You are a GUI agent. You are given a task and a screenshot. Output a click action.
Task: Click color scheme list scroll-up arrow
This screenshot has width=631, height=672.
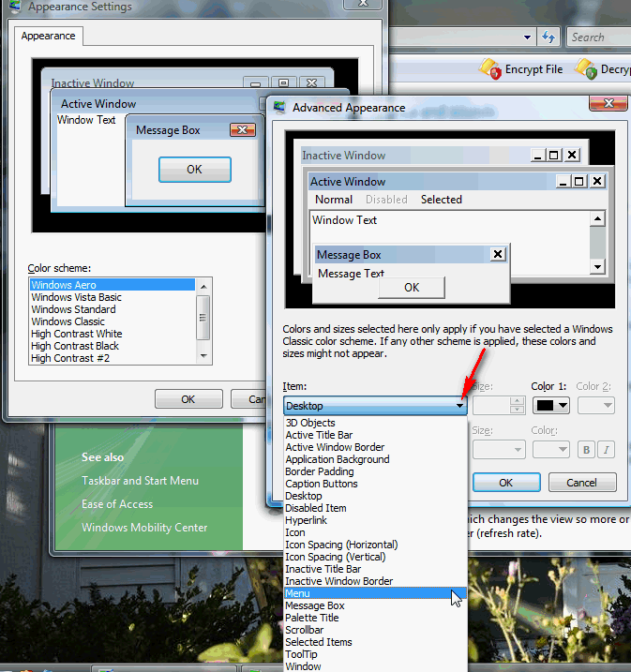(x=203, y=286)
